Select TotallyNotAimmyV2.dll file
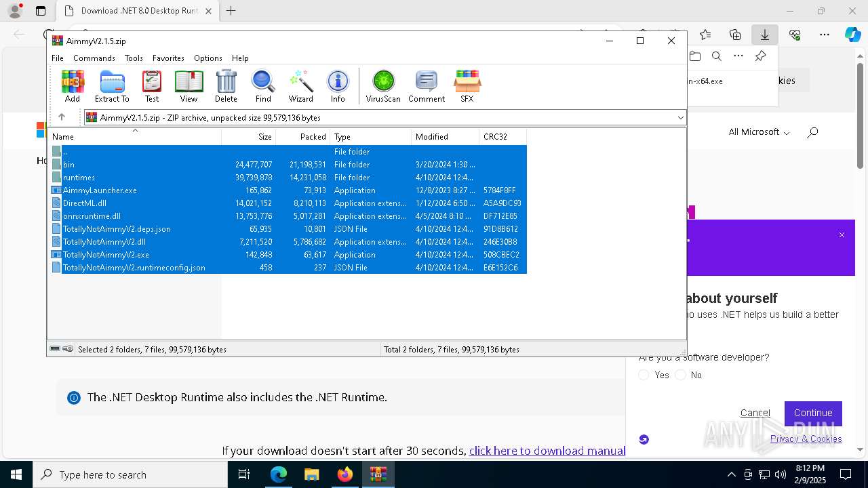Viewport: 868px width, 488px height. coord(288,242)
